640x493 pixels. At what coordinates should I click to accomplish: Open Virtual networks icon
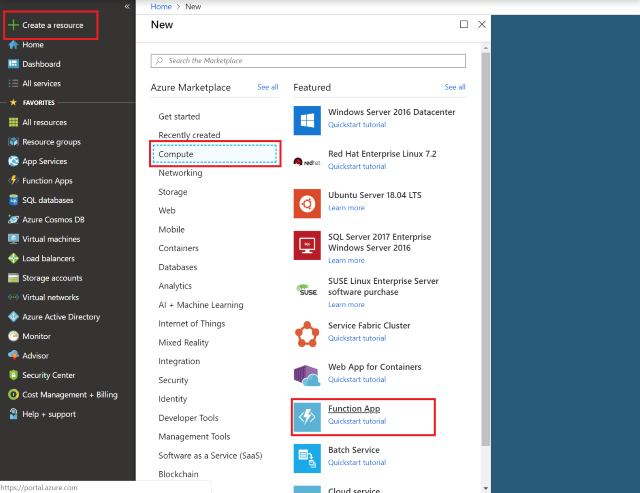tap(13, 297)
